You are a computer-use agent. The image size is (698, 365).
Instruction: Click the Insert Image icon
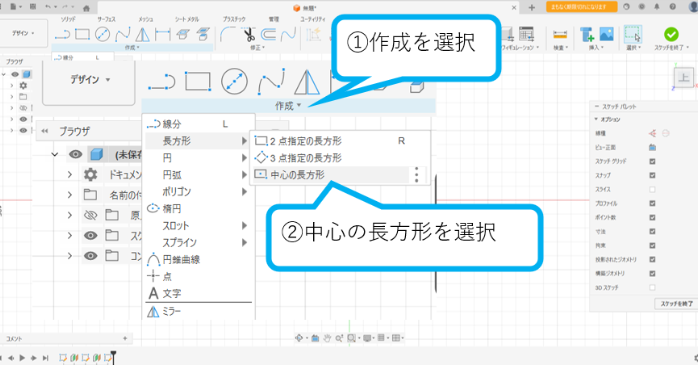pyautogui.click(x=606, y=34)
